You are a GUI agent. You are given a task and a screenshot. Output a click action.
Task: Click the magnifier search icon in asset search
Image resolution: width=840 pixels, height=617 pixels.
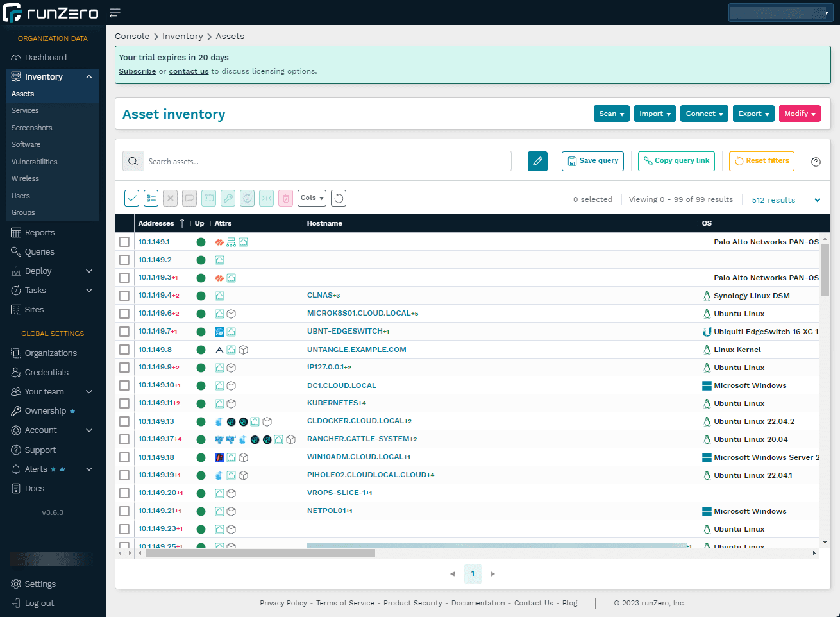coord(133,162)
